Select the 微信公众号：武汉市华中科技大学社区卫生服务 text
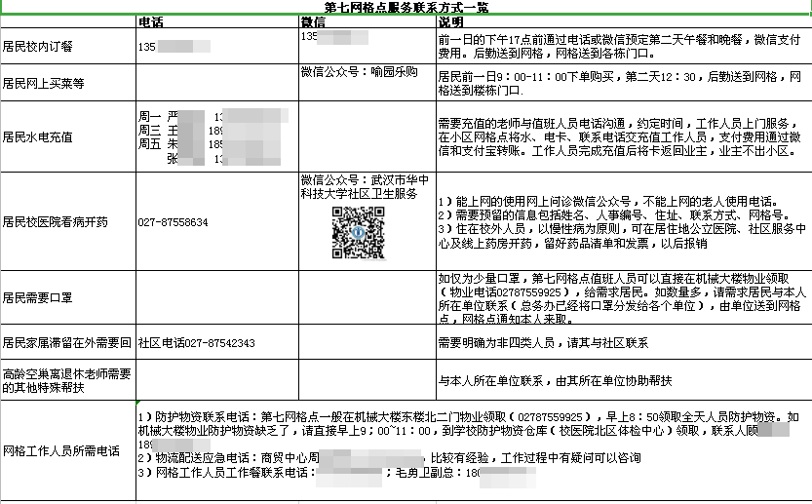The height and width of the screenshot is (504, 812). pos(360,187)
